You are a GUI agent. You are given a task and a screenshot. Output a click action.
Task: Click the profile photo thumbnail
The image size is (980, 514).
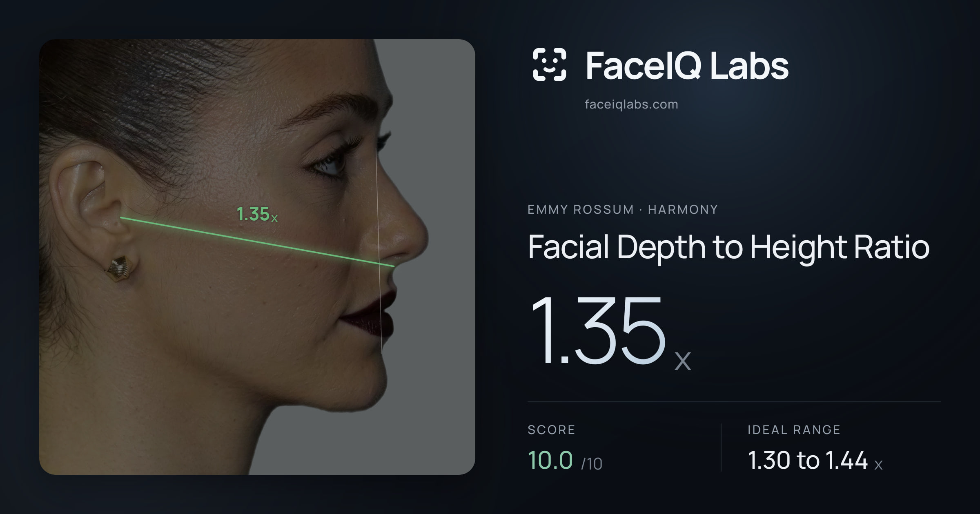pyautogui.click(x=257, y=257)
